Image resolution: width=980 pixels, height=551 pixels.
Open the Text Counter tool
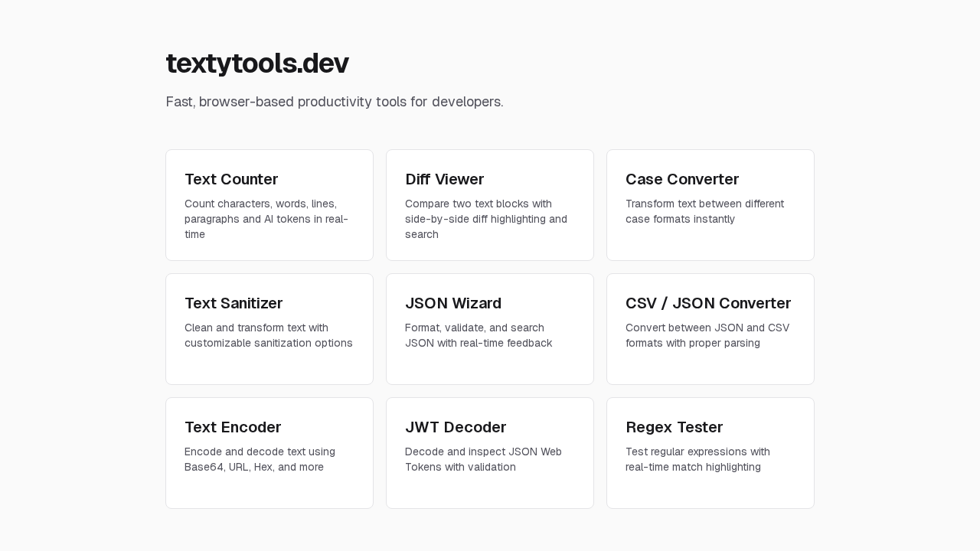[269, 205]
